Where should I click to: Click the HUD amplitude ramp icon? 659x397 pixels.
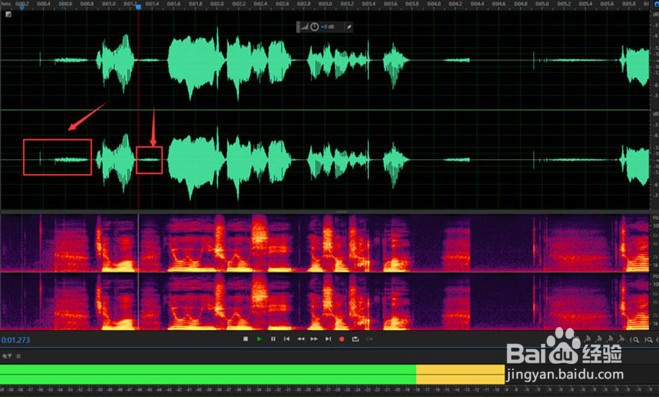[x=304, y=27]
